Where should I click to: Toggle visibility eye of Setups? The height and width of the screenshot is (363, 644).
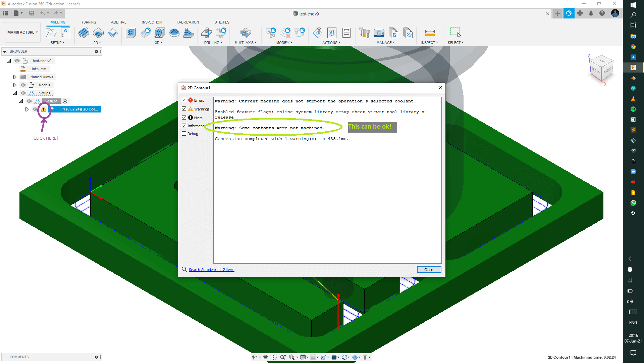click(23, 93)
